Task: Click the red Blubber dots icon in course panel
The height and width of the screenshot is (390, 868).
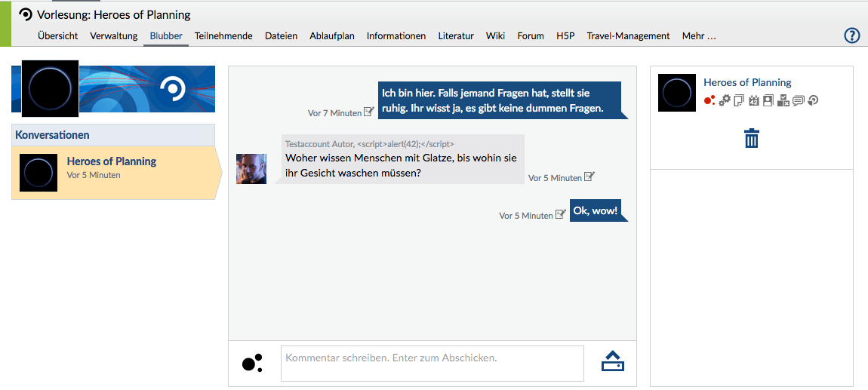Action: click(709, 100)
